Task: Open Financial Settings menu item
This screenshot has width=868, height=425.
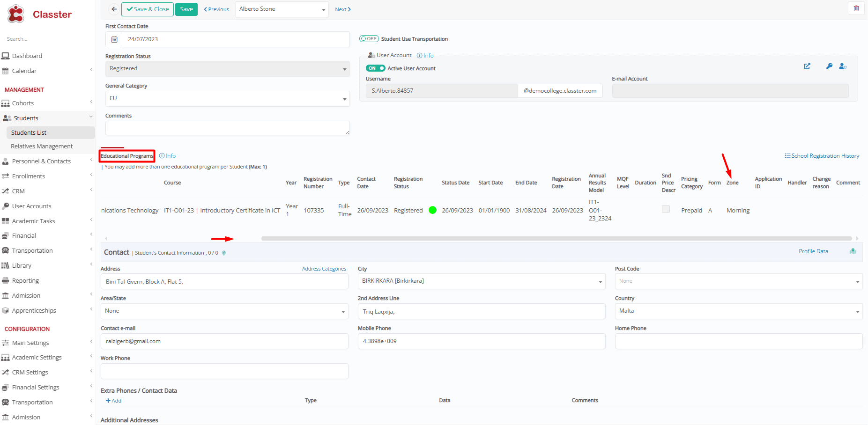Action: pyautogui.click(x=36, y=388)
